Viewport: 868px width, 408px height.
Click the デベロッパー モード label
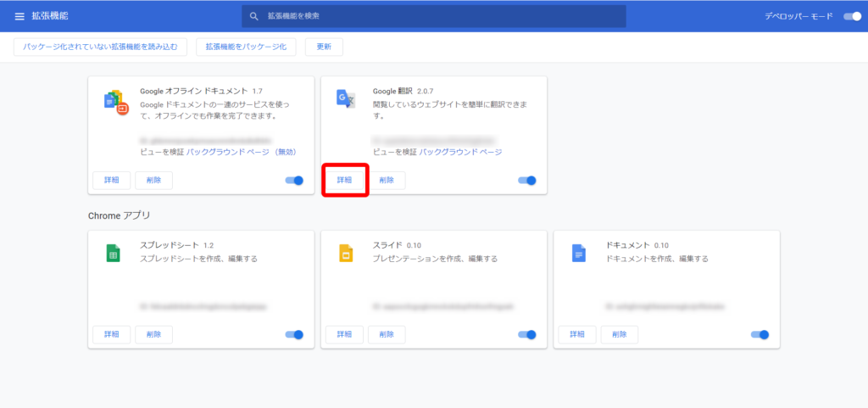tap(798, 17)
